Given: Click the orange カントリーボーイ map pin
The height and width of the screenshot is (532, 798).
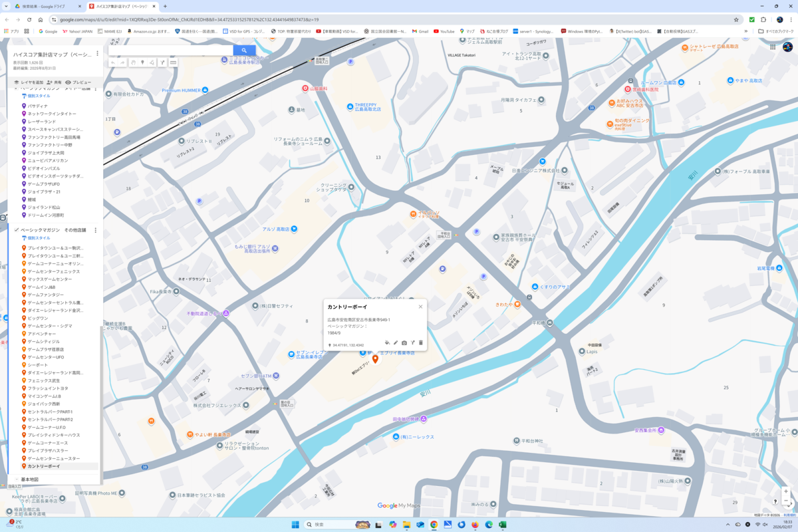Looking at the screenshot, I should click(x=375, y=359).
